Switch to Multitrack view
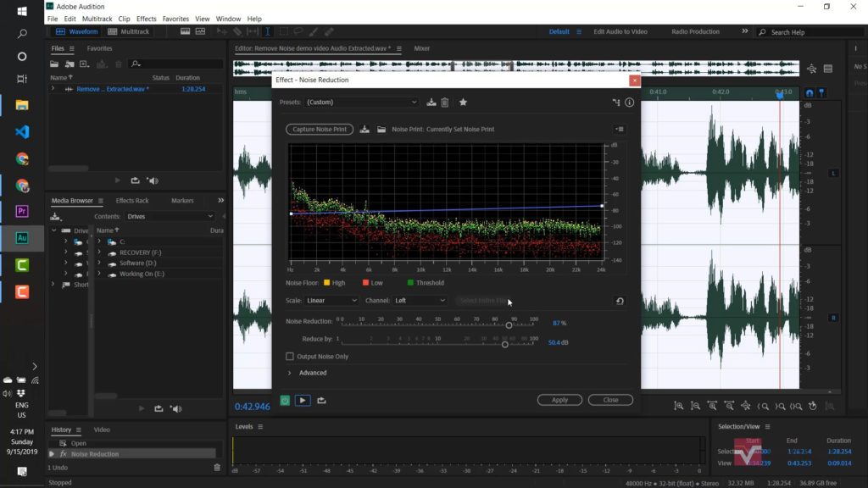Image resolution: width=868 pixels, height=488 pixels. click(129, 31)
